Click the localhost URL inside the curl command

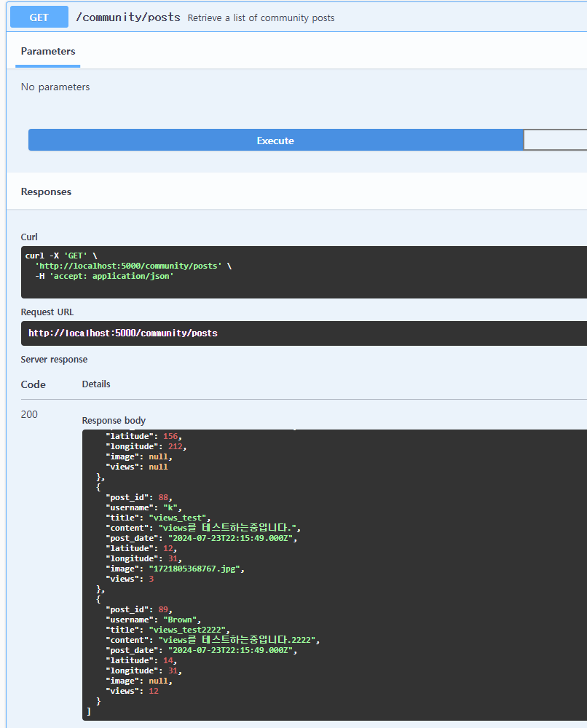pos(129,266)
